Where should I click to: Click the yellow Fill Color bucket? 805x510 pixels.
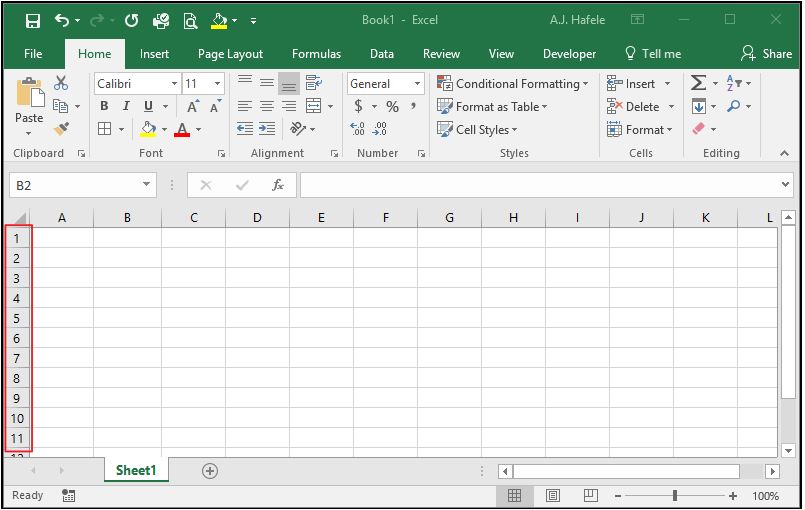click(x=148, y=129)
